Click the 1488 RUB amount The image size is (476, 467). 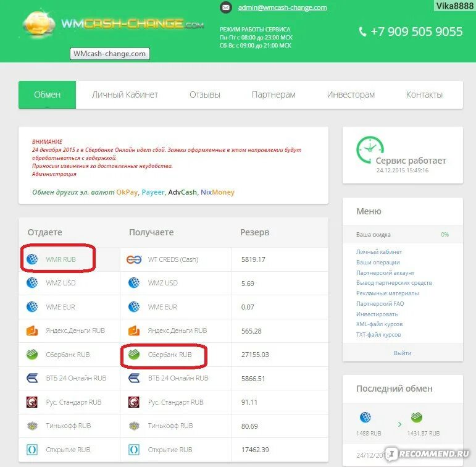(369, 433)
